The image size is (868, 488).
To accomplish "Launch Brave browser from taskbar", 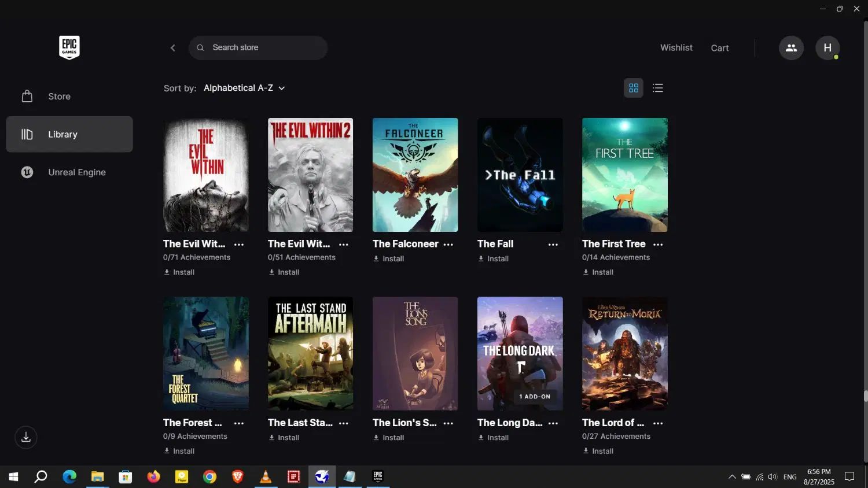I will tap(237, 476).
